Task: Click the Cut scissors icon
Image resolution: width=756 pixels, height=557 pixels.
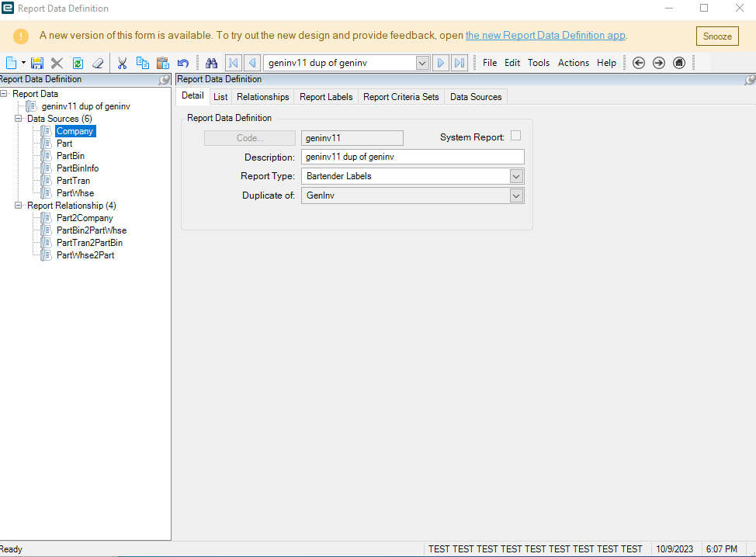Action: point(122,63)
